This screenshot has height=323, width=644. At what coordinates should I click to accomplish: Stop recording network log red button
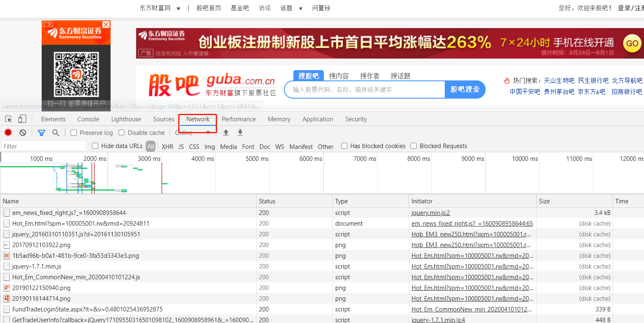click(8, 132)
